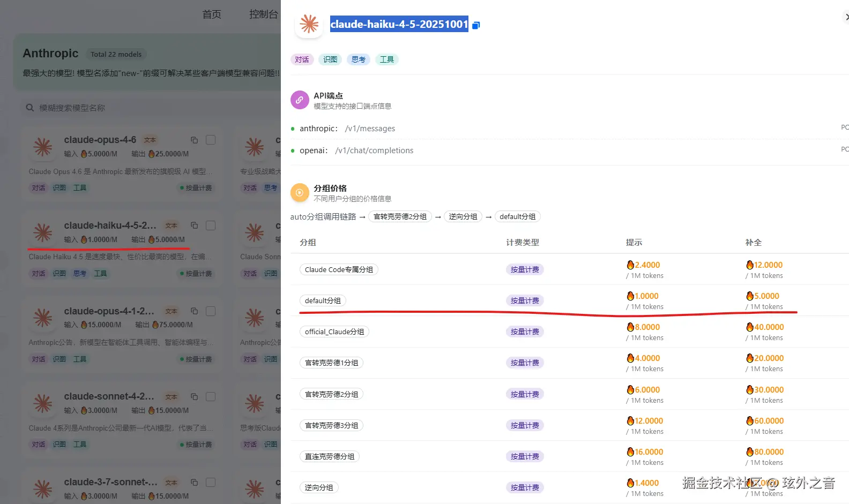Open the 控制台 navigation item
The width and height of the screenshot is (849, 504).
(264, 14)
